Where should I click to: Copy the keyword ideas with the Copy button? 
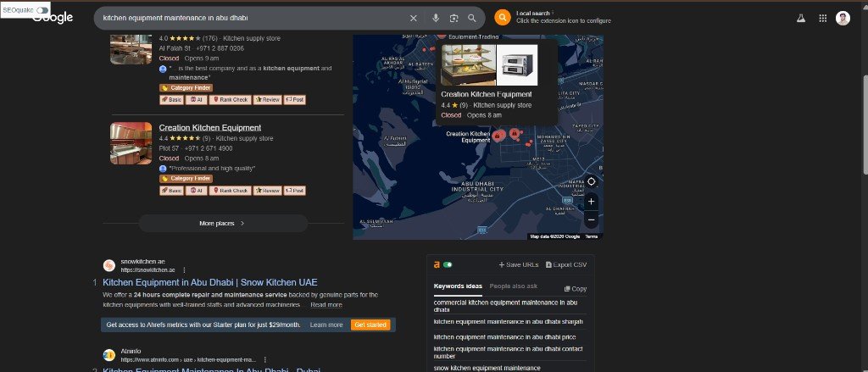(x=576, y=289)
